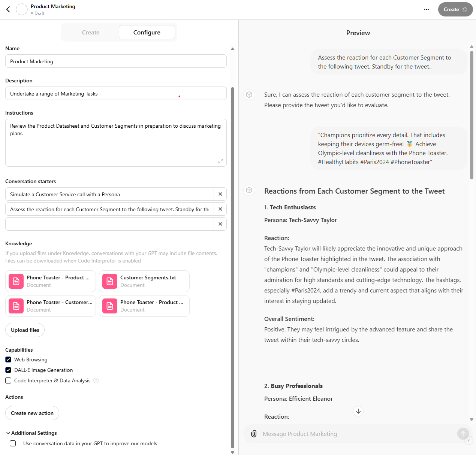Click the send message arrow icon
Screen dimensions: 476x455
click(x=463, y=434)
